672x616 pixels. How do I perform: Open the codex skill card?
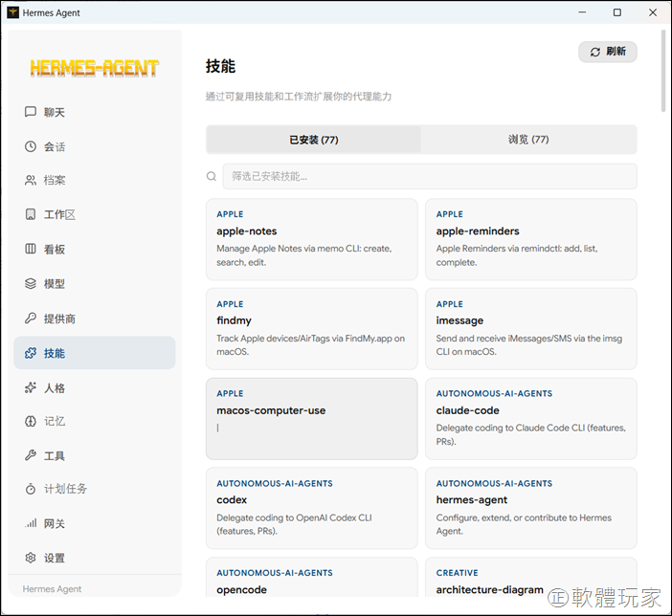311,508
